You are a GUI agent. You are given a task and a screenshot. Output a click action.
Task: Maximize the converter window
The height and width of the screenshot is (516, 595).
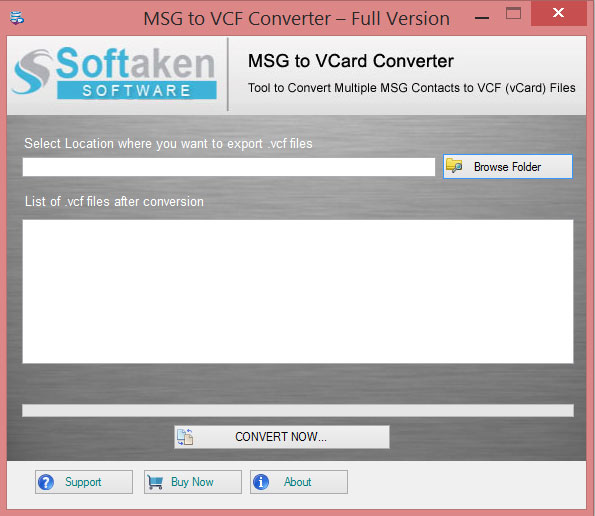click(513, 14)
